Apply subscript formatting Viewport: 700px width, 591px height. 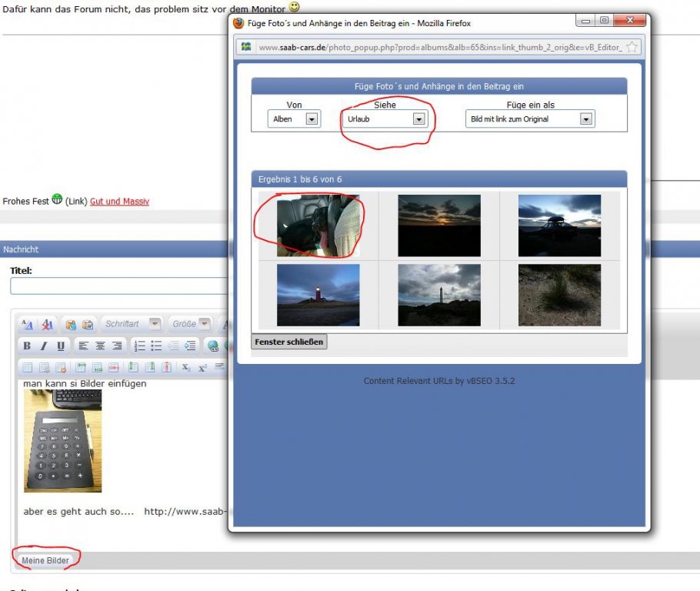(x=186, y=368)
